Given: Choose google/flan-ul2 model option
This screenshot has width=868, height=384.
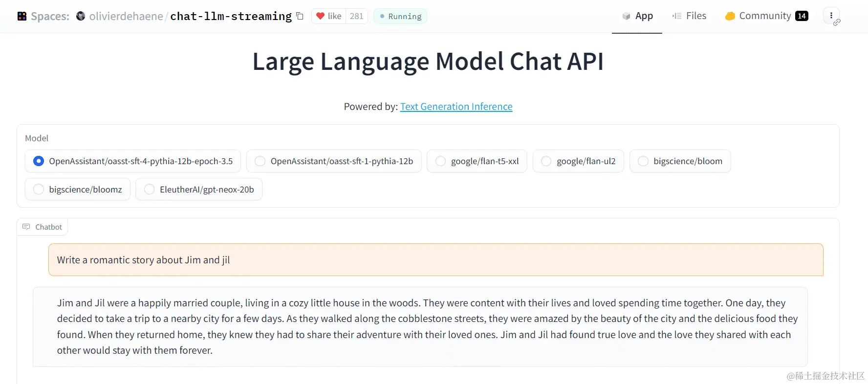Looking at the screenshot, I should 578,161.
